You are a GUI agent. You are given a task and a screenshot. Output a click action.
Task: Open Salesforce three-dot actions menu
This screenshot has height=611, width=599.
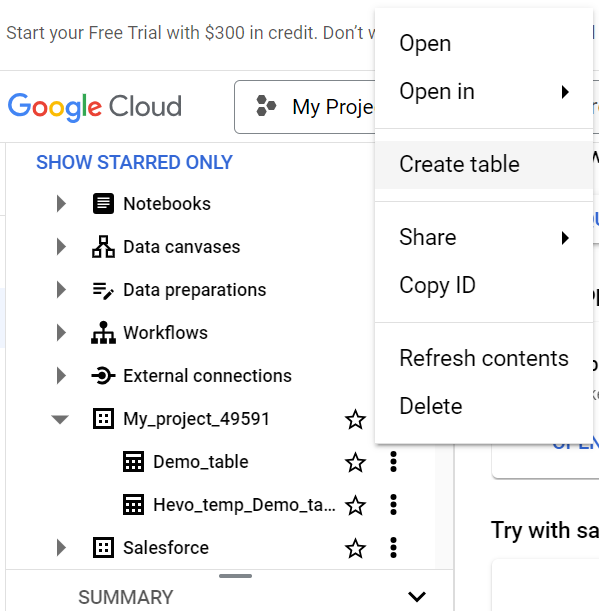pyautogui.click(x=393, y=548)
